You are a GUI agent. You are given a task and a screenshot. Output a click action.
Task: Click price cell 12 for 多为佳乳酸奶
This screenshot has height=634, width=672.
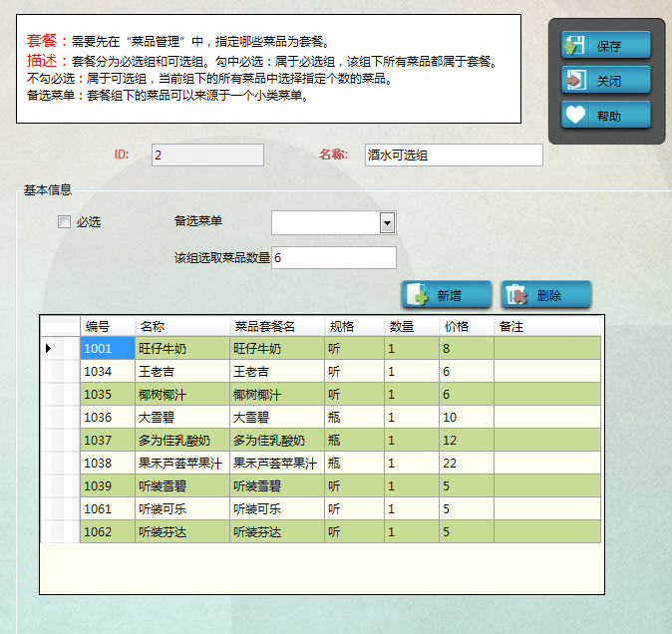(x=467, y=440)
